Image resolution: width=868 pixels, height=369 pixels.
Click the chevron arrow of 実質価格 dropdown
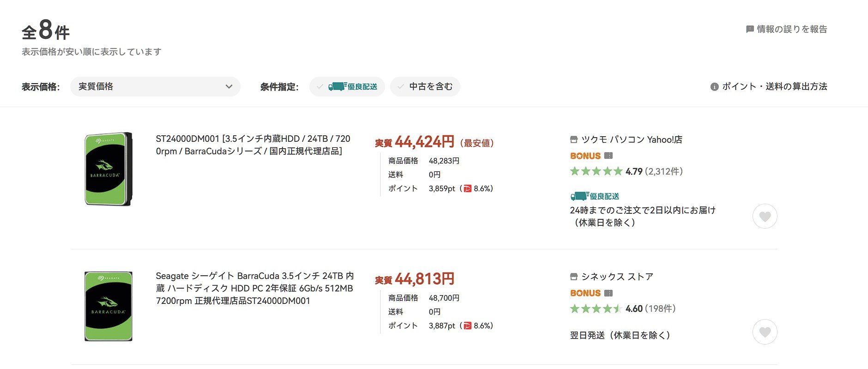229,86
